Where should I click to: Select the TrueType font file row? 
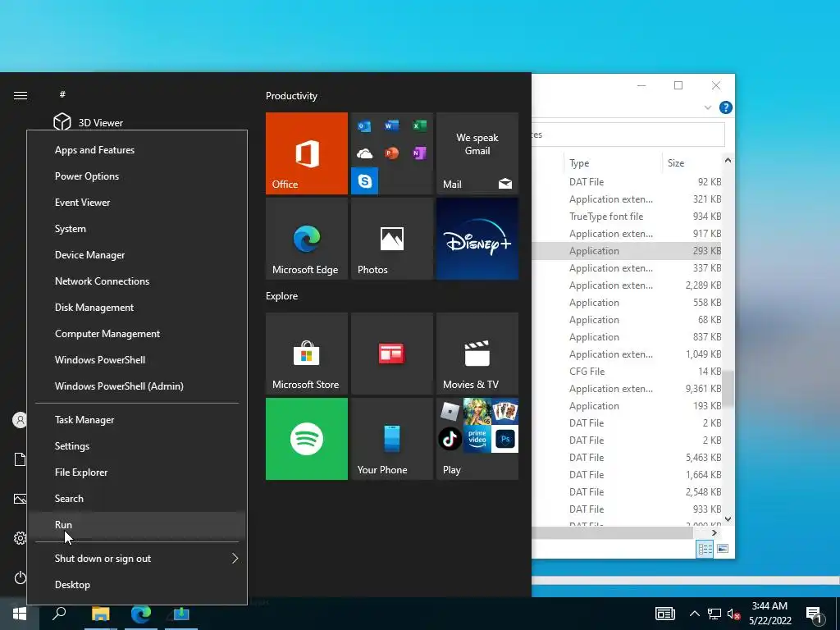tap(628, 217)
